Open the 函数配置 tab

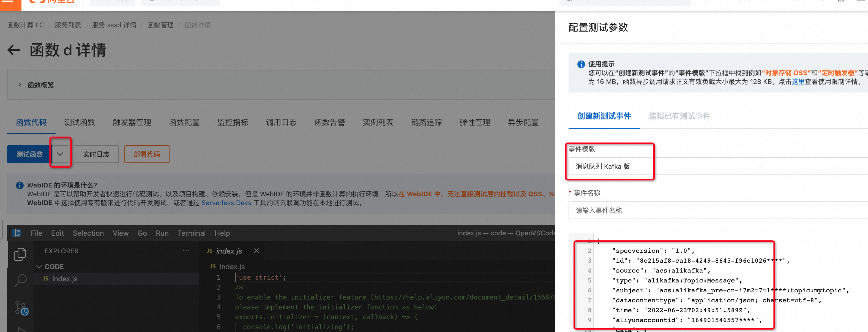tap(184, 122)
